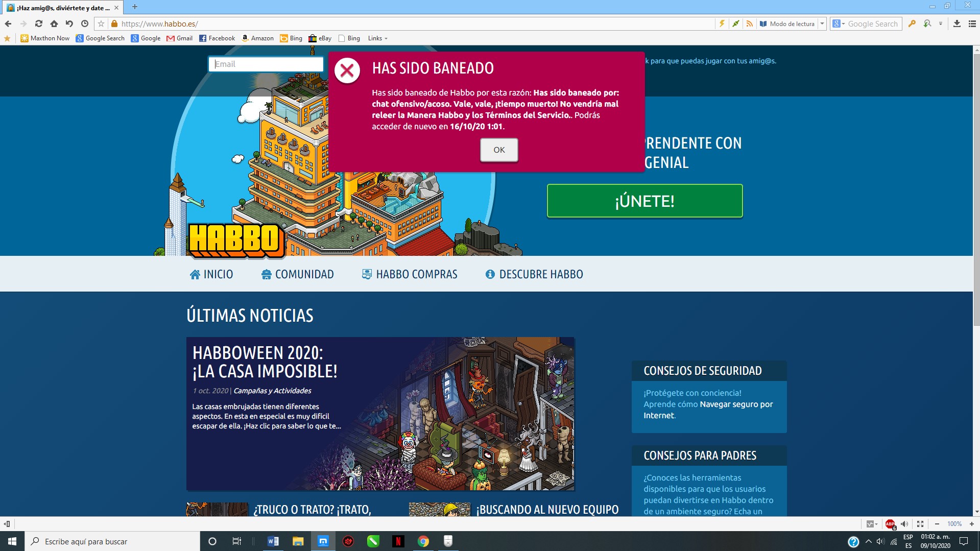
Task: Open the browser main menu icon
Action: pyautogui.click(x=972, y=23)
